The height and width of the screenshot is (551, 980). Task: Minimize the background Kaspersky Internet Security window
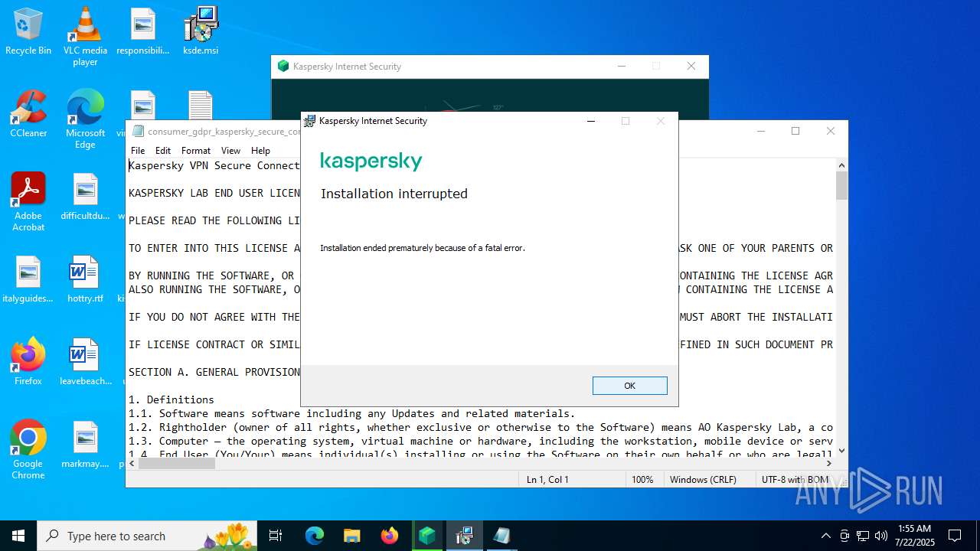[x=621, y=66]
